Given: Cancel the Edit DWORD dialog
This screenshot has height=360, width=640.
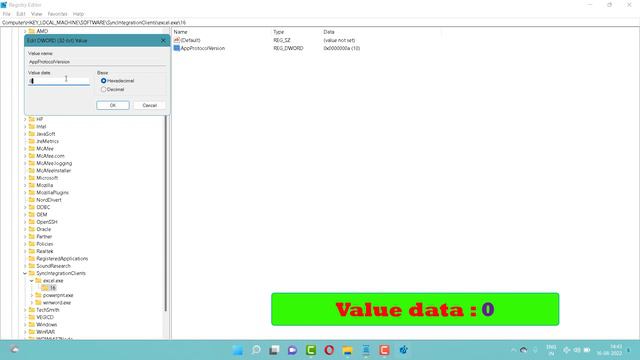Looking at the screenshot, I should 149,105.
